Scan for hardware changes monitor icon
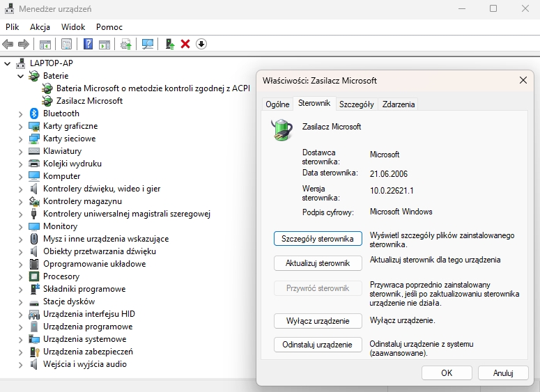Screen dimensions: 540x392 tap(148, 44)
